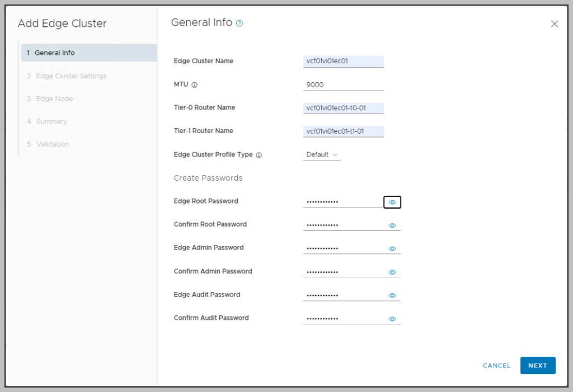This screenshot has width=573, height=392.
Task: Click the Edge Cluster Profile Type info icon
Action: coord(259,155)
